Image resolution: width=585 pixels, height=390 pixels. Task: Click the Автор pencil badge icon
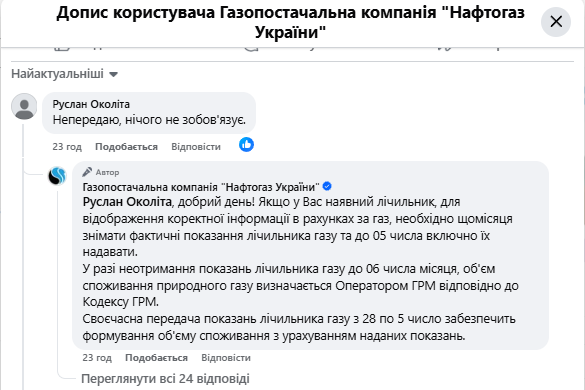coord(87,172)
